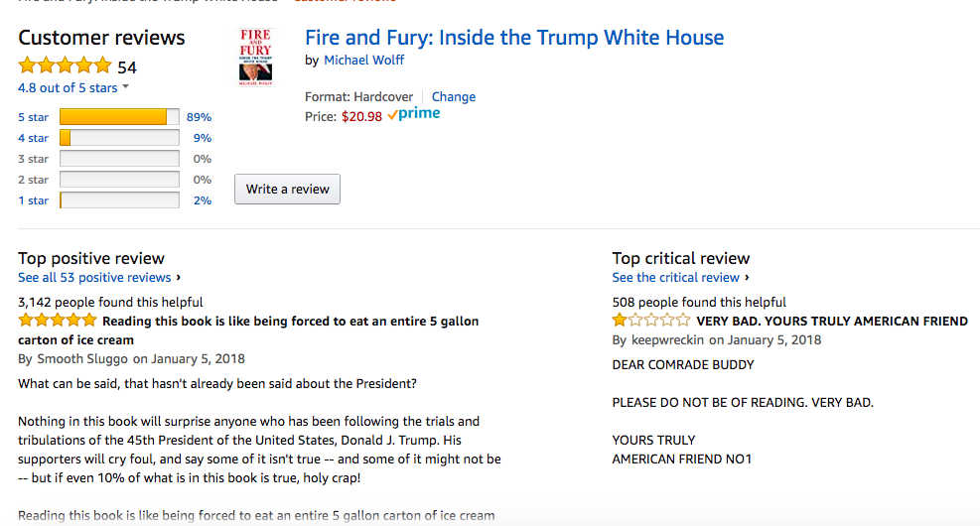Click the overall five-star rating icons

[x=65, y=66]
